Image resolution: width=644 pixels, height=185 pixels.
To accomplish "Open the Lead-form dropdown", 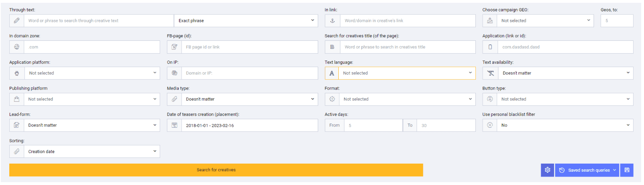I will [x=92, y=125].
